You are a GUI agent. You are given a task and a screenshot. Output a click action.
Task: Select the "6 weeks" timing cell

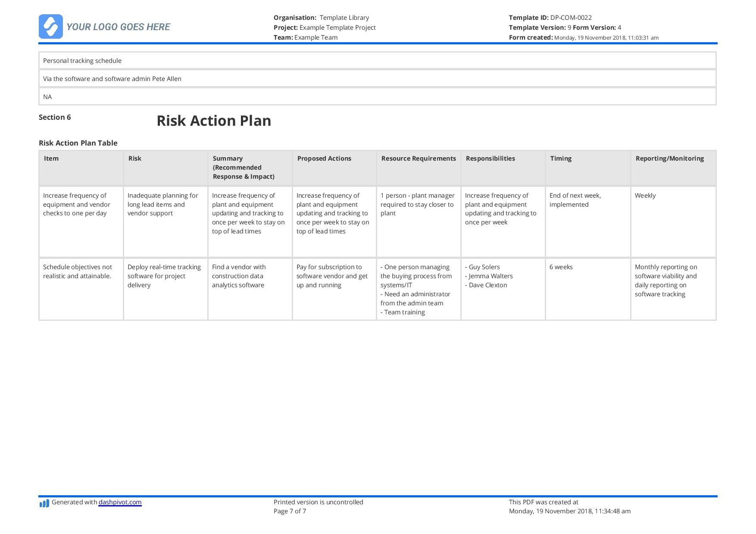[x=587, y=289]
